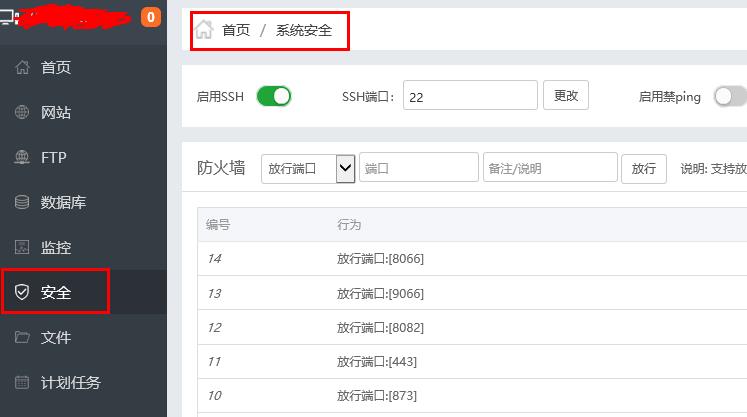Screen dimensions: 747x417
Task: Click the 说明: 支持放 hint text
Action: click(x=713, y=169)
